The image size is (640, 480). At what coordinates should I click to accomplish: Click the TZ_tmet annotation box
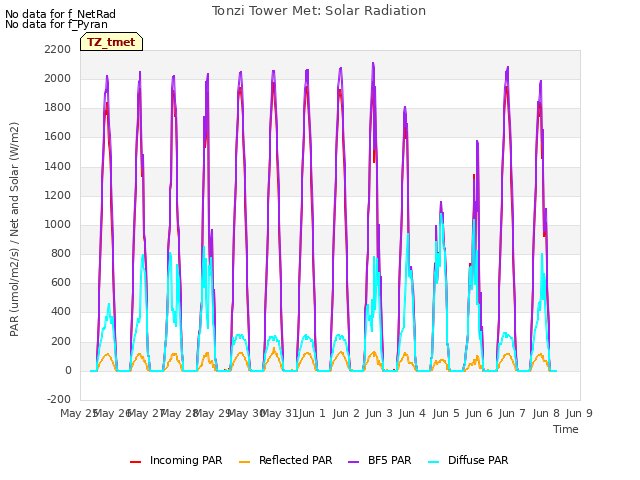coord(111,42)
